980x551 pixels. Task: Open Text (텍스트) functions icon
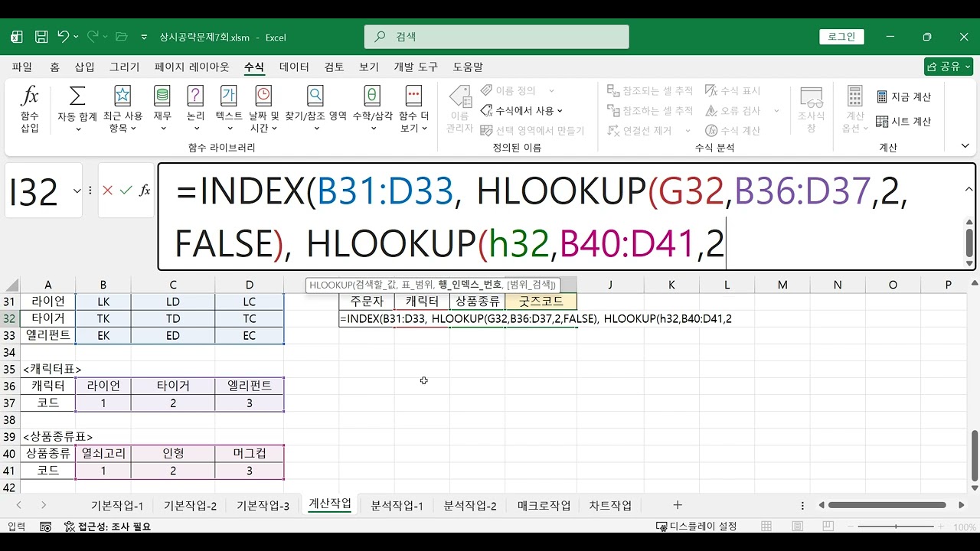click(x=229, y=109)
